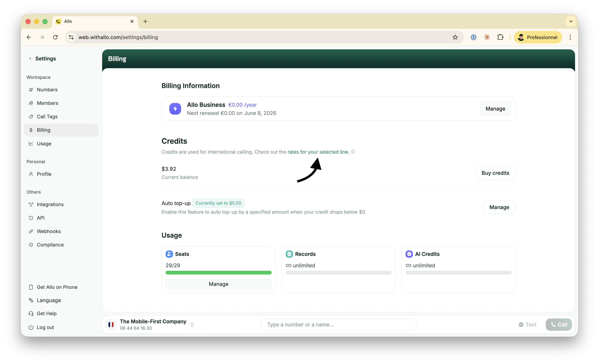Open a new browser tab
The image size is (599, 364).
(x=145, y=21)
